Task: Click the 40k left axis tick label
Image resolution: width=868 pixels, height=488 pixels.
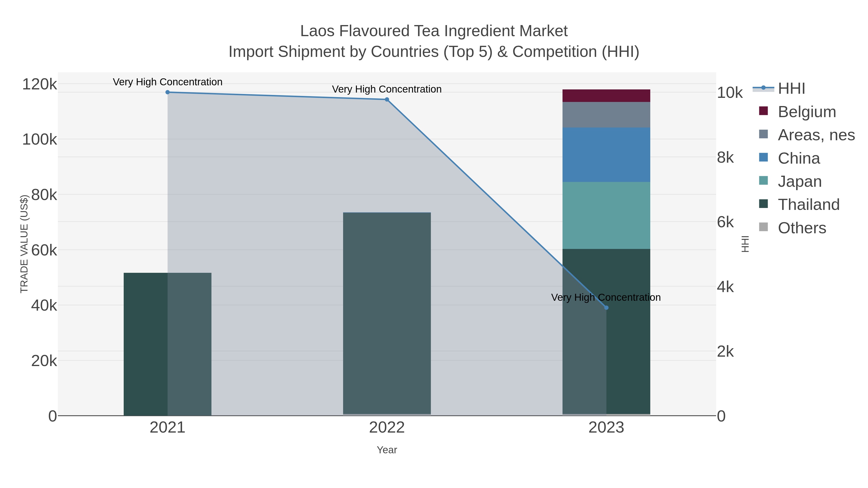Action: (44, 306)
